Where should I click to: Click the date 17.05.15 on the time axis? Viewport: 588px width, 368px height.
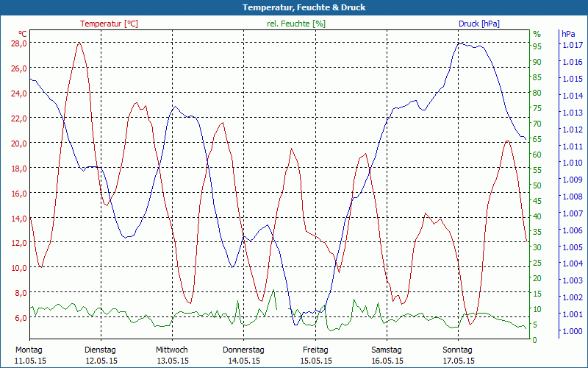click(457, 361)
